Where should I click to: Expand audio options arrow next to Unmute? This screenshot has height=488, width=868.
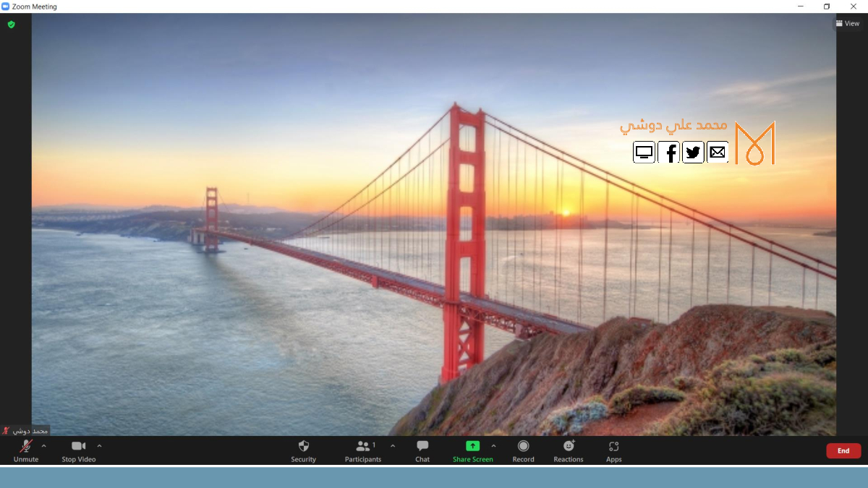(43, 446)
